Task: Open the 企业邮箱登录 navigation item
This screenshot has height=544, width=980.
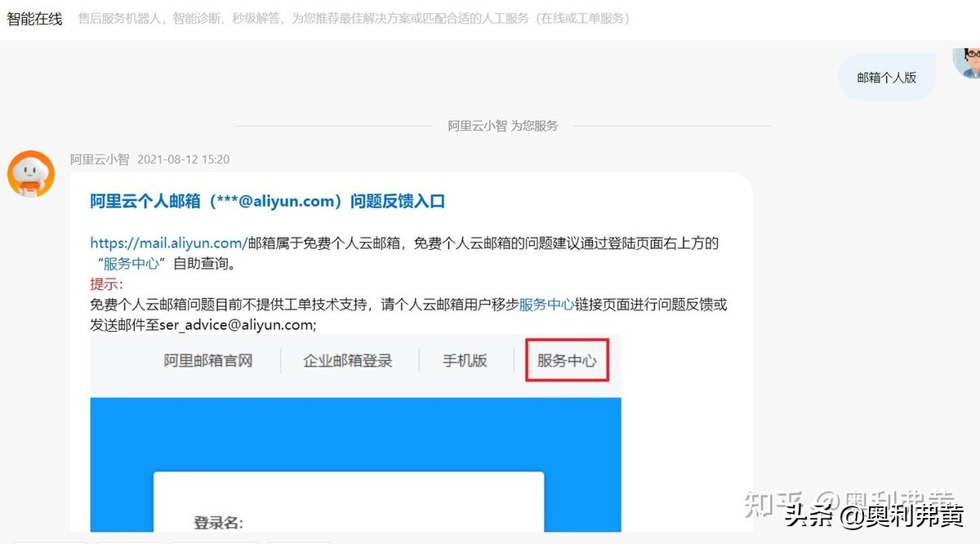Action: click(x=348, y=360)
